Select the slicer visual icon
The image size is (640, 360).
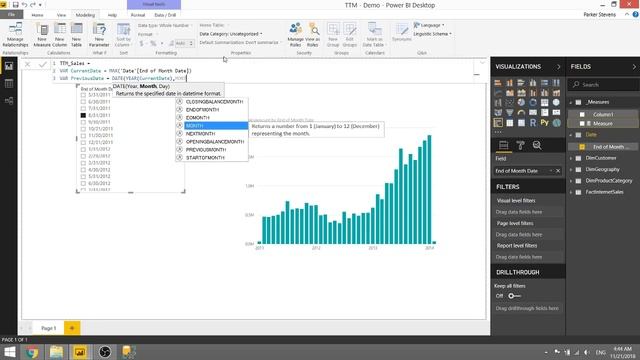click(498, 122)
